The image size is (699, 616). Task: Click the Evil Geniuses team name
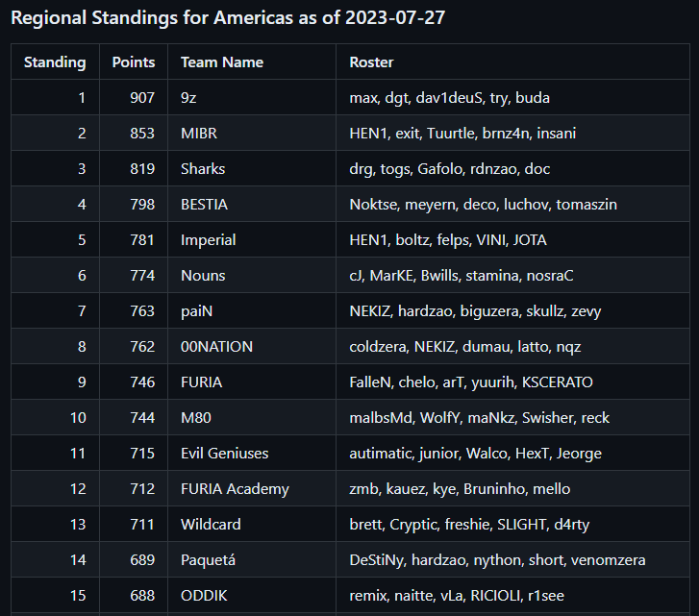225,454
